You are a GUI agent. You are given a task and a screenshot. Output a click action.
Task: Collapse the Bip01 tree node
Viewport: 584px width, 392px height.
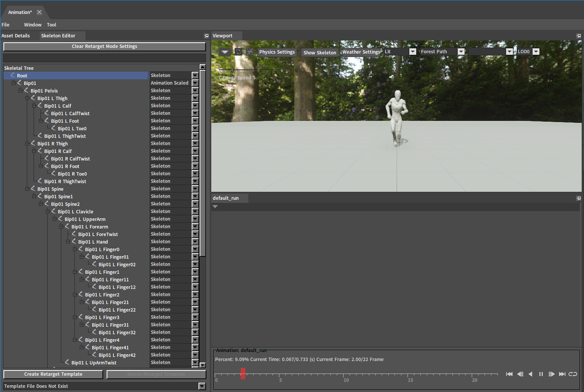pos(14,83)
